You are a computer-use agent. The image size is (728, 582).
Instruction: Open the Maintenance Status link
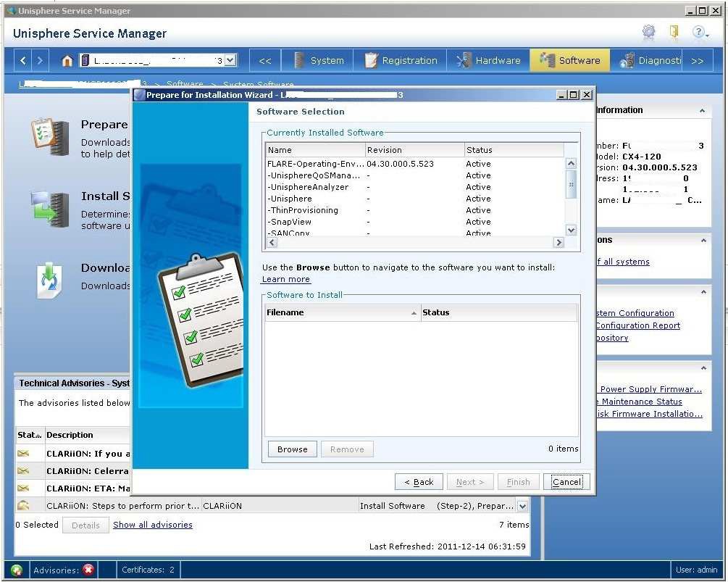[640, 402]
